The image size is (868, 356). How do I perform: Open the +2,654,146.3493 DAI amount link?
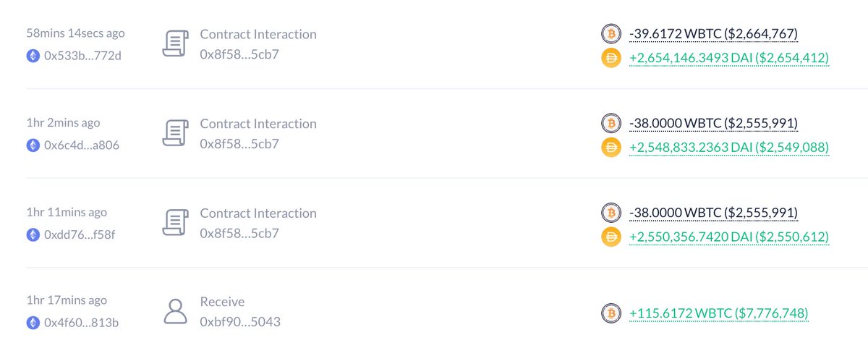pos(728,58)
